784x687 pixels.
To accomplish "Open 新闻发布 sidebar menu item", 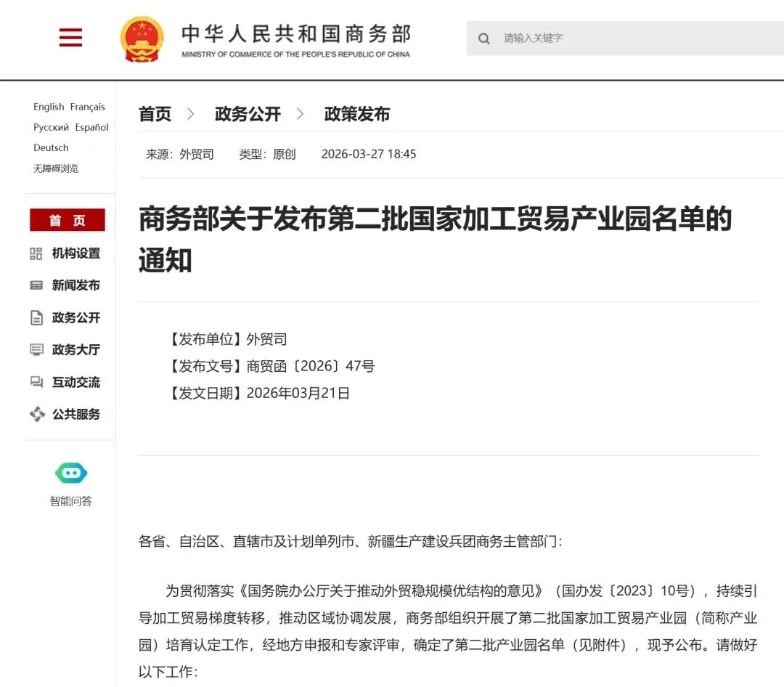I will [75, 285].
